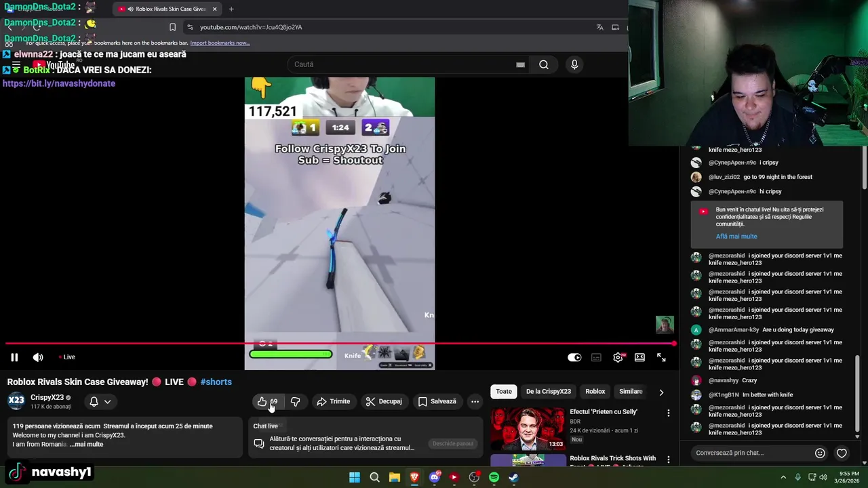Open Steam from taskbar
This screenshot has height=488, width=868.
pos(514,477)
